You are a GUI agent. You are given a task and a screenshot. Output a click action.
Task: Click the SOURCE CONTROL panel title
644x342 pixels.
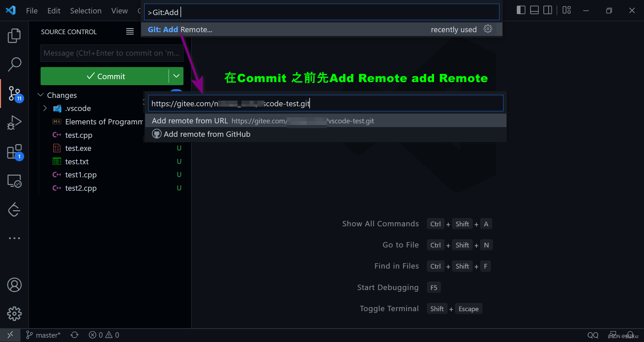click(x=69, y=32)
